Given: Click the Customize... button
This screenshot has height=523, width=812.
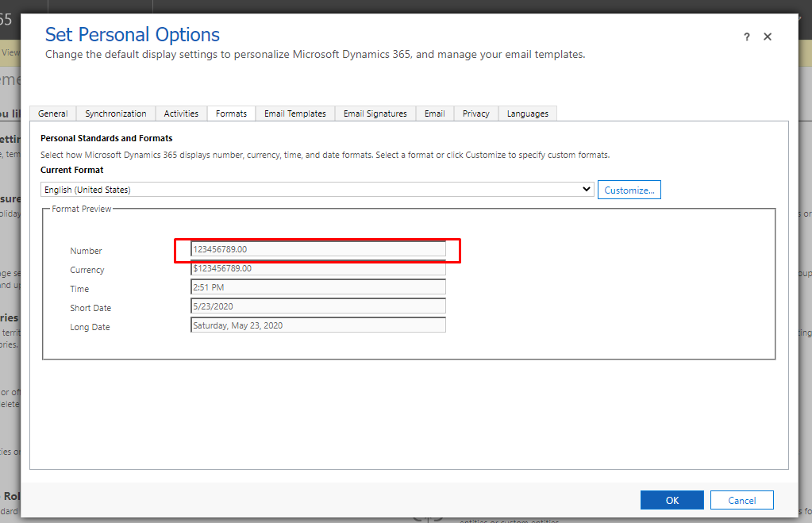Looking at the screenshot, I should [x=629, y=190].
